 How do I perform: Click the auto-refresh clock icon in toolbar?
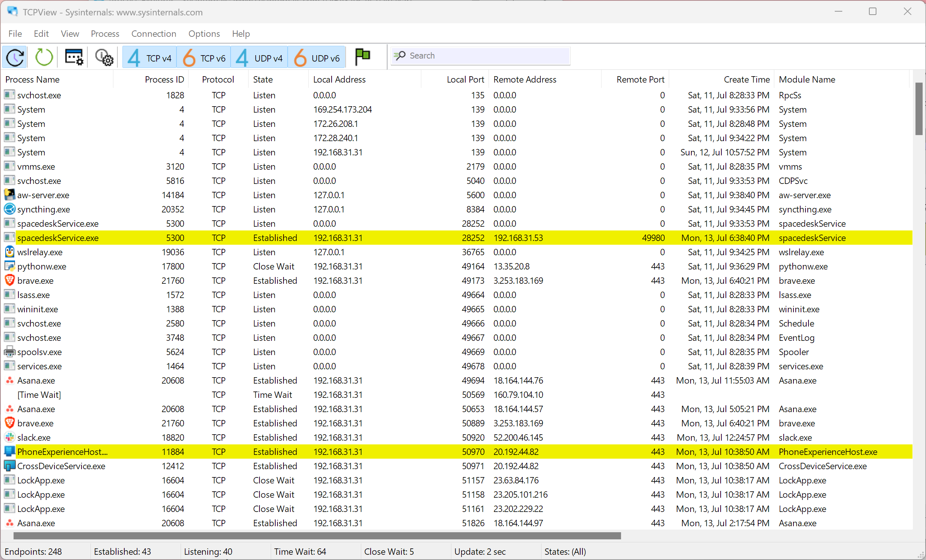(15, 57)
